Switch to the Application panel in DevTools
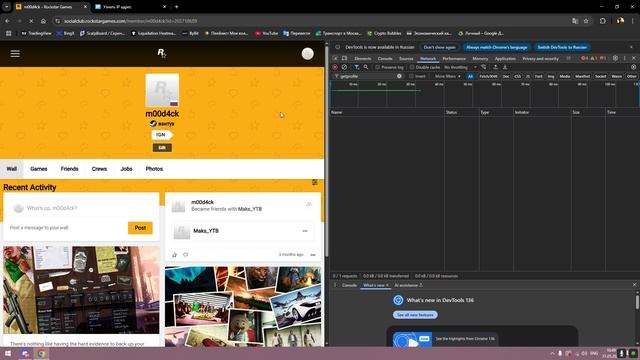640x360 pixels. [505, 58]
